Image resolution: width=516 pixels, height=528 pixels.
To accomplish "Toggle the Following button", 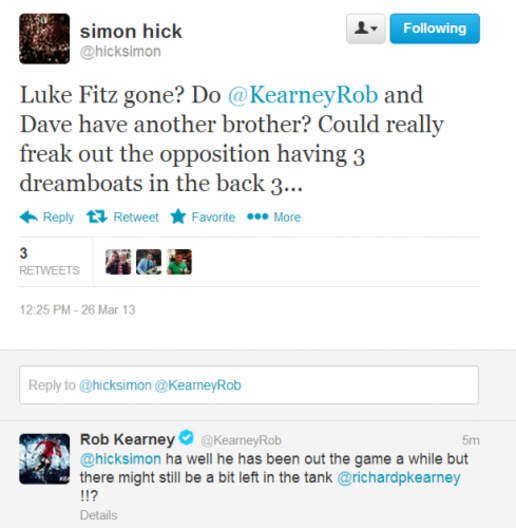I will 435,29.
